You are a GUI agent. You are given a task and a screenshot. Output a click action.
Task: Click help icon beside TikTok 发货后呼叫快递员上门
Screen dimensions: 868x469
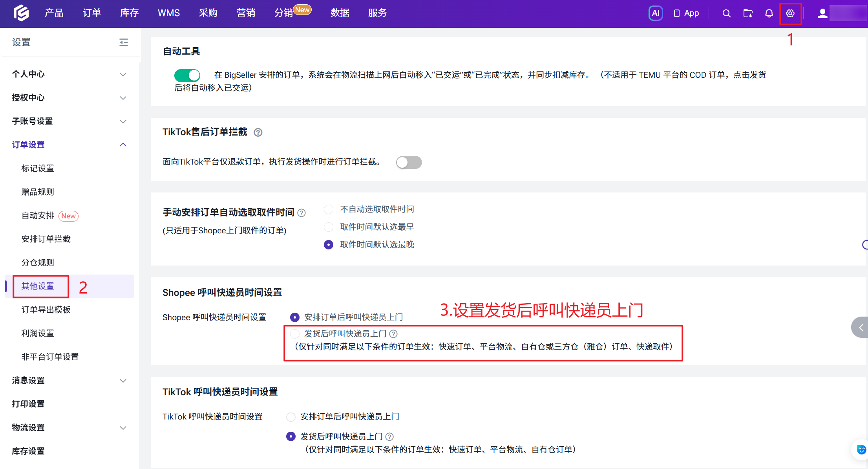(389, 437)
